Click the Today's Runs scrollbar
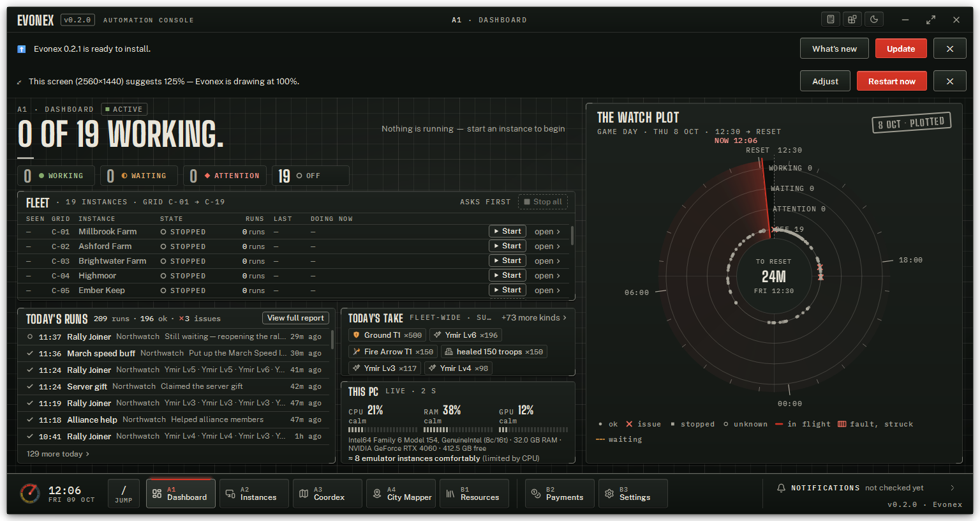 click(x=332, y=340)
